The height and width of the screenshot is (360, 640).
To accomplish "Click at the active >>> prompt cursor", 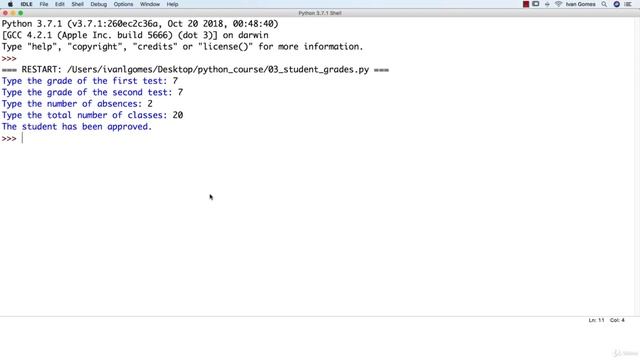I will point(22,138).
